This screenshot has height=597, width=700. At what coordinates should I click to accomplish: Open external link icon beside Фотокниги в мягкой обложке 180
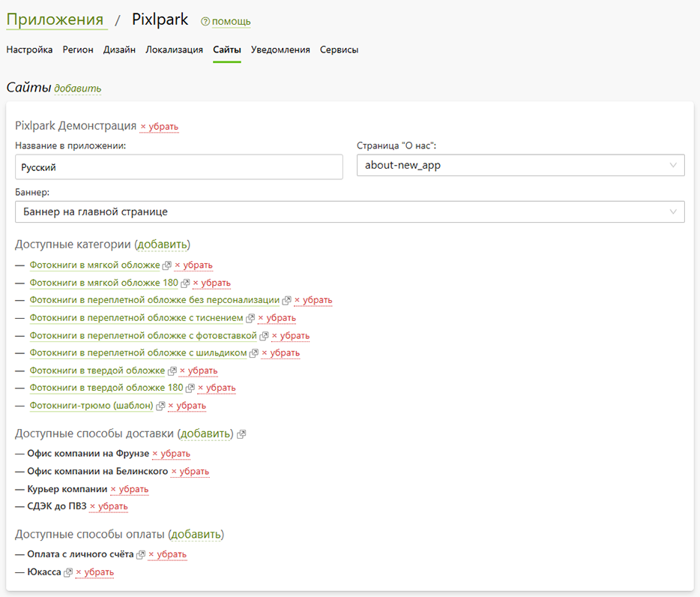185,283
